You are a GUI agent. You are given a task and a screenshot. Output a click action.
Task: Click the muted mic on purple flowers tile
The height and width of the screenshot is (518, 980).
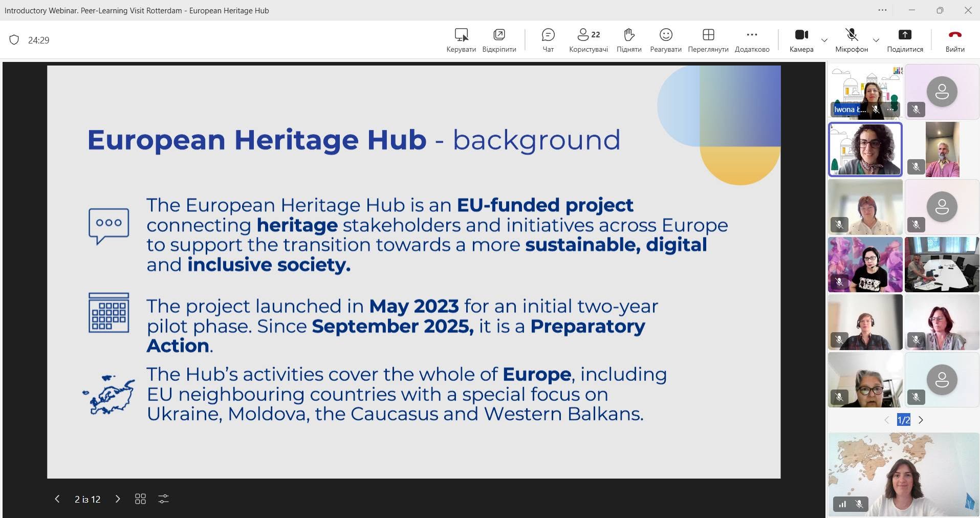[x=839, y=282]
